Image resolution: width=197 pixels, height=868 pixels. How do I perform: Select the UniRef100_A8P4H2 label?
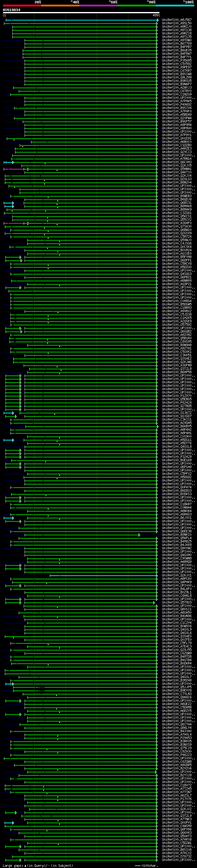click(x=177, y=430)
